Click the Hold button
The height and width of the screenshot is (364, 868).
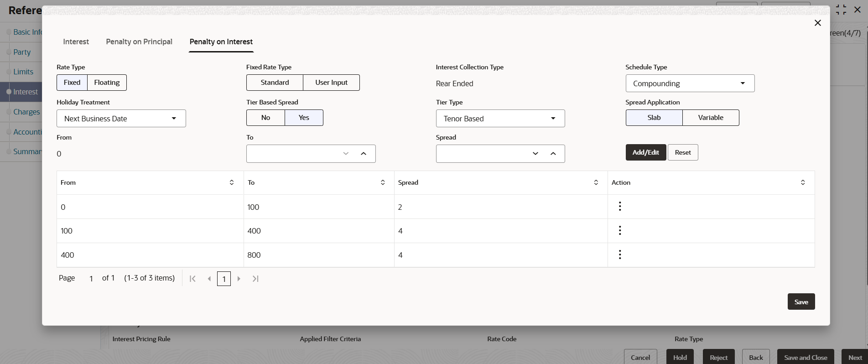pyautogui.click(x=680, y=357)
